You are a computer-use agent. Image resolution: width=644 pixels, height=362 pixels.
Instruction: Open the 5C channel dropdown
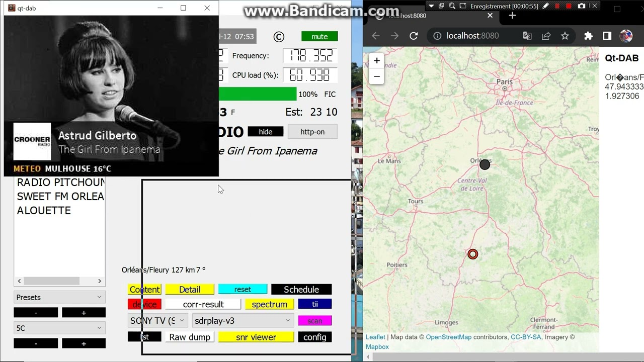tap(59, 328)
